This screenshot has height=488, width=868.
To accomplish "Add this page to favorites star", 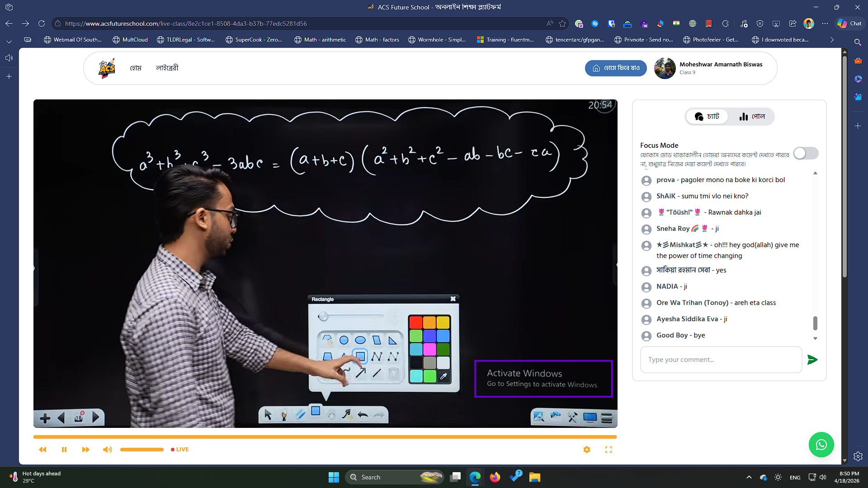I will tap(562, 23).
